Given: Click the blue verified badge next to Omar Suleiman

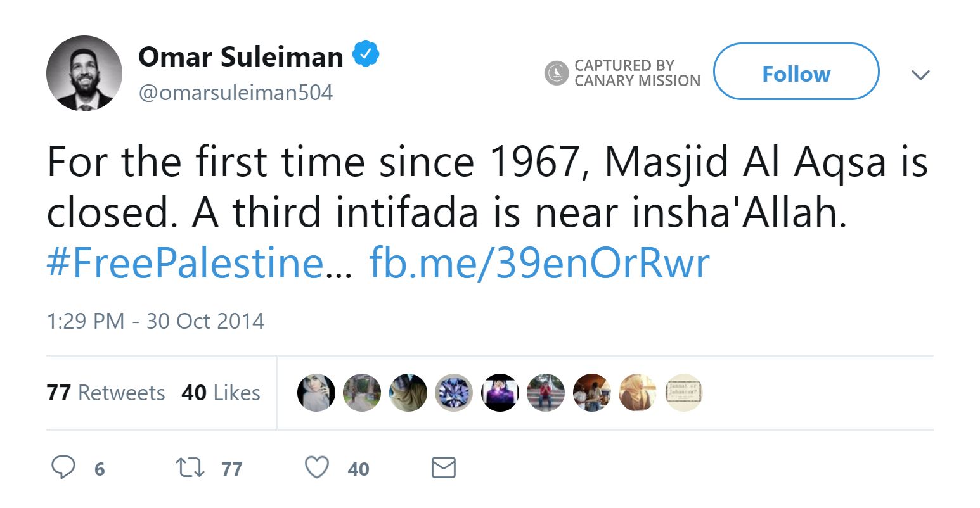Looking at the screenshot, I should click(x=366, y=54).
